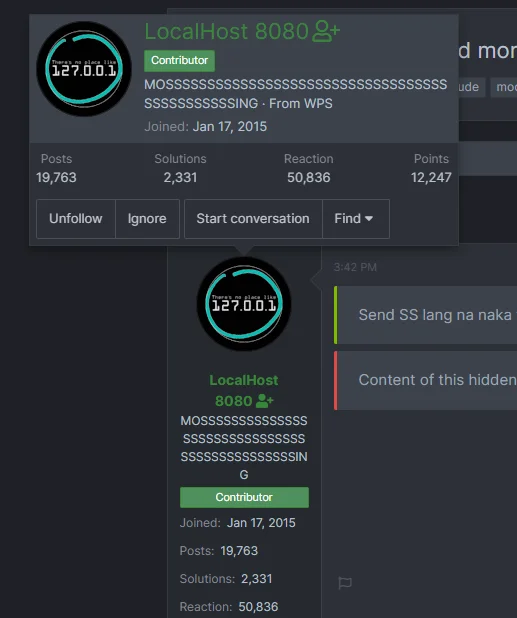Click sidebar user title MOSSSS…SING text
This screenshot has height=618, width=517.
(244, 448)
